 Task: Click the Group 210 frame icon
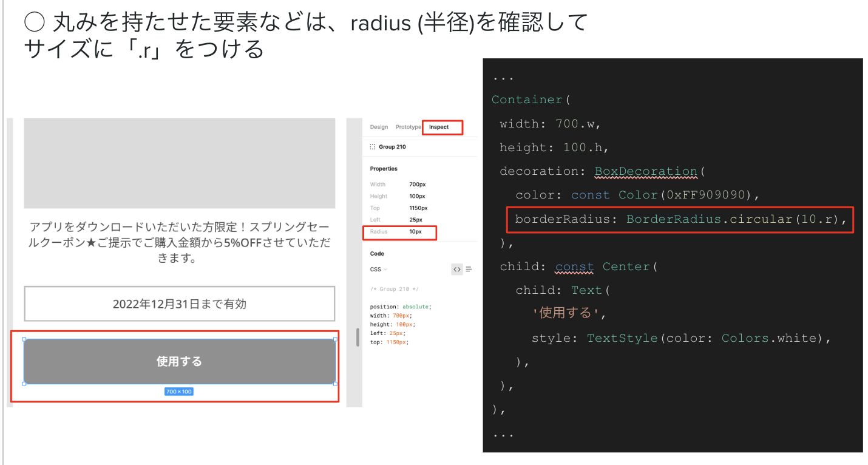pos(373,147)
